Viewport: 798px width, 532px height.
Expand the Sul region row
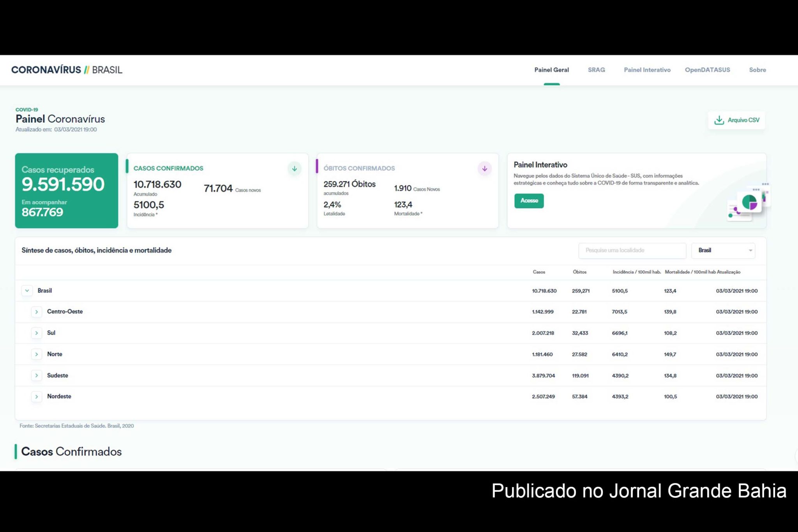[x=37, y=333]
